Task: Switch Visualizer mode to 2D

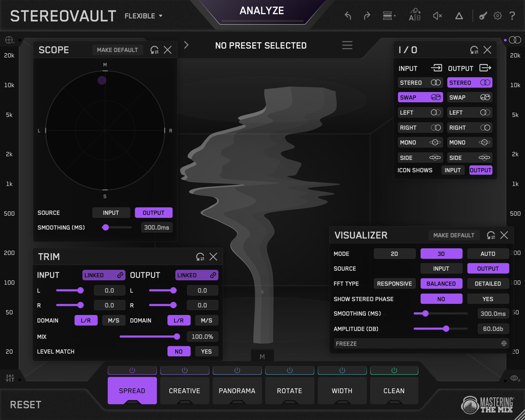Action: click(x=394, y=254)
